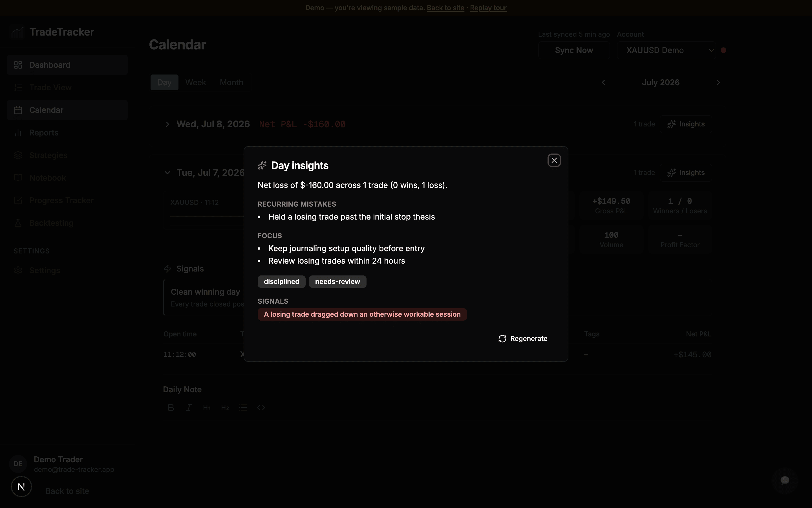Click the DE user avatar
Image resolution: width=812 pixels, height=508 pixels.
coord(18,464)
